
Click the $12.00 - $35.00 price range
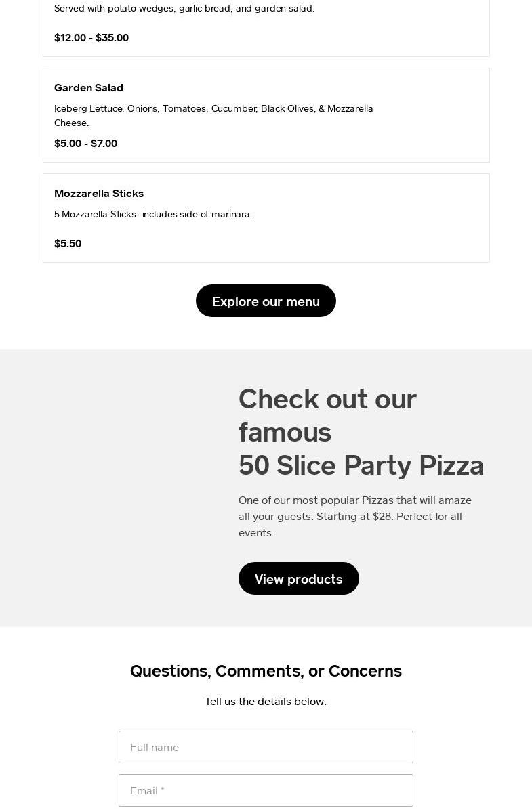(x=91, y=37)
